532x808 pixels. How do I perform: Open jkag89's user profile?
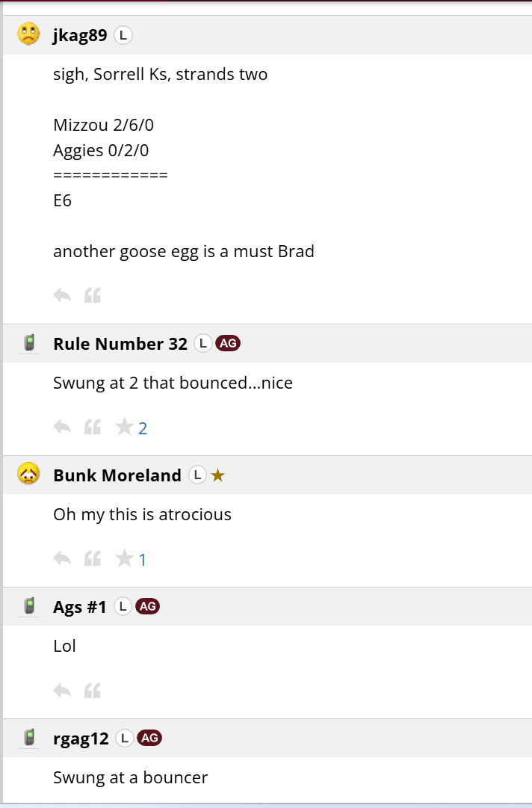(x=80, y=35)
